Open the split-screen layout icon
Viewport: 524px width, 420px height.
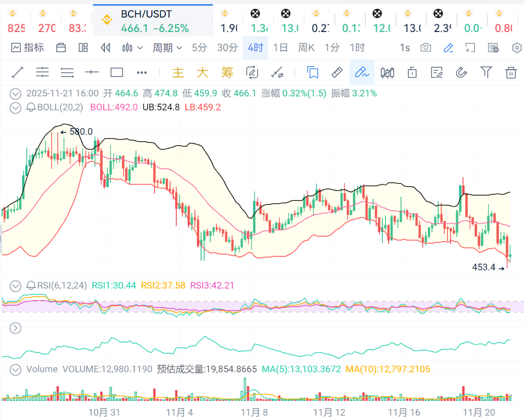tap(83, 48)
